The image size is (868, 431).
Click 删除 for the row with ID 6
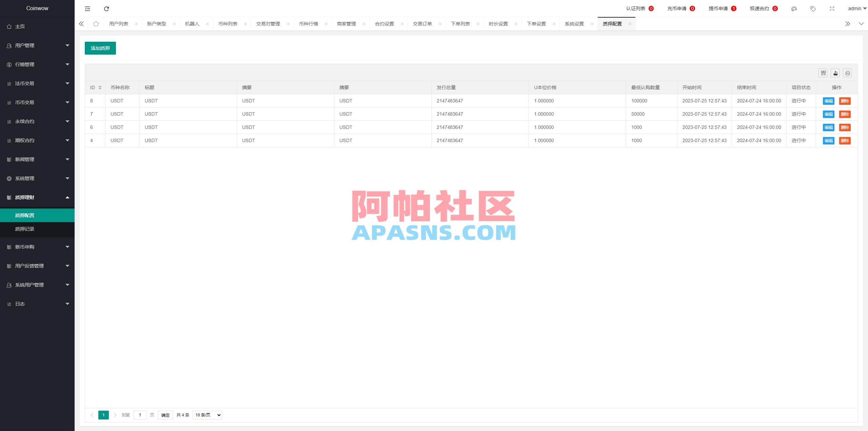tap(845, 128)
